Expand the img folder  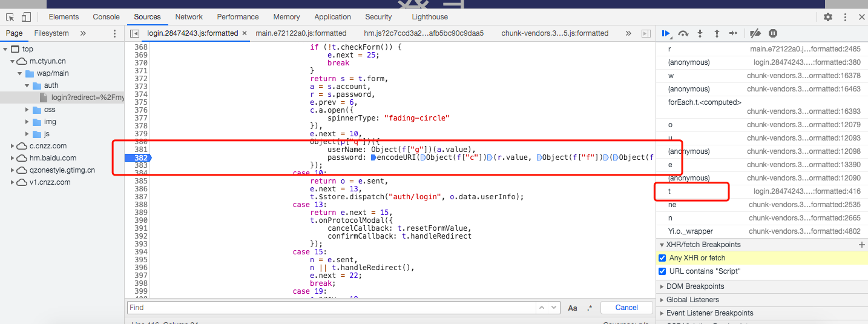(27, 122)
